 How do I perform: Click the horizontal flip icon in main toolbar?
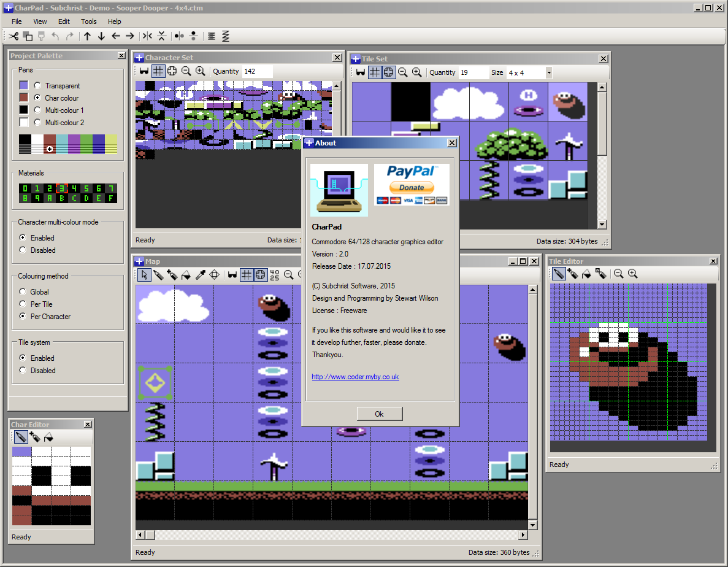point(147,36)
